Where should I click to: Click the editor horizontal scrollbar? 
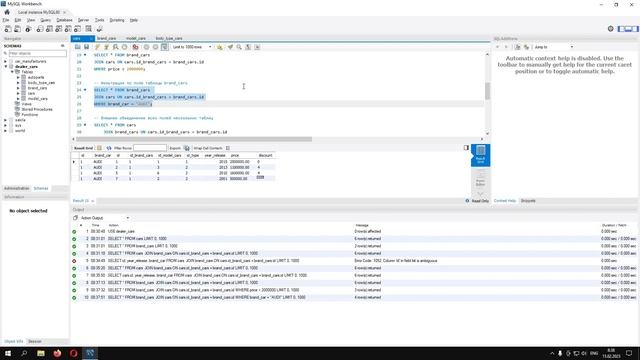(194, 139)
